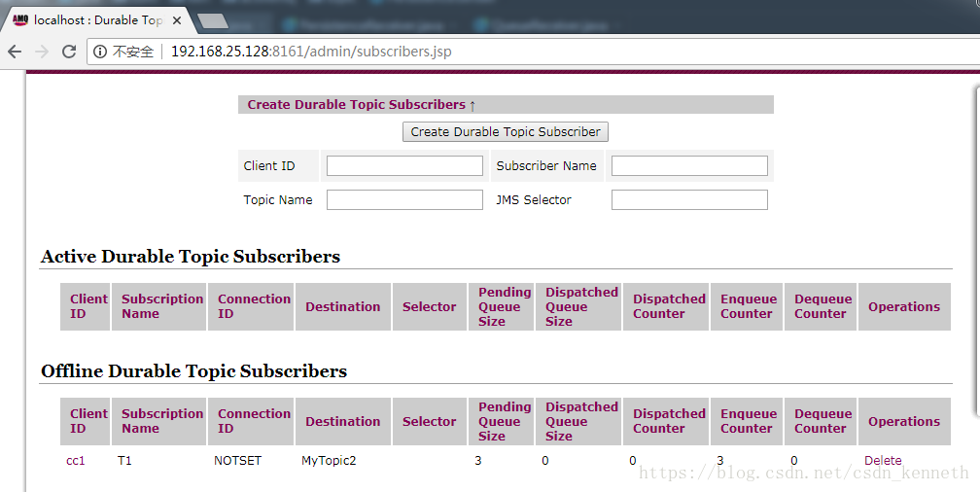This screenshot has width=980, height=492.
Task: Close the localhost Durable Topic tab
Action: (x=177, y=20)
